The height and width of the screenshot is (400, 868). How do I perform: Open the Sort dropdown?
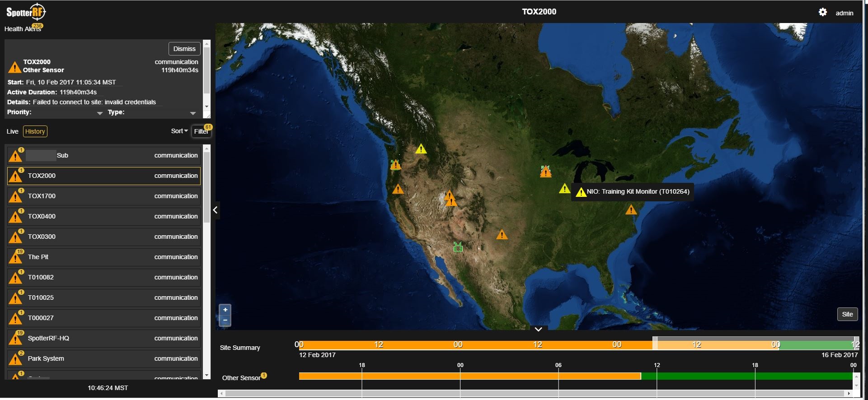pos(179,131)
